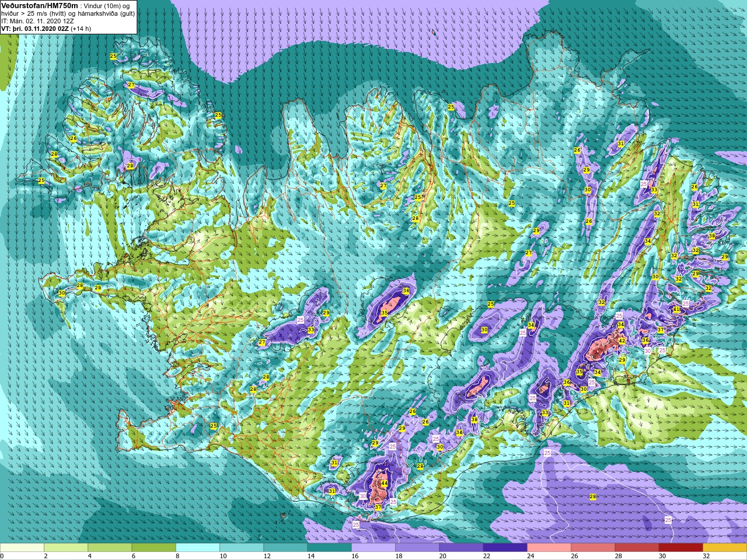Click the 'VT: þri. 03.11.2020 02Z' line
This screenshot has height=560, width=747.
coord(34,29)
